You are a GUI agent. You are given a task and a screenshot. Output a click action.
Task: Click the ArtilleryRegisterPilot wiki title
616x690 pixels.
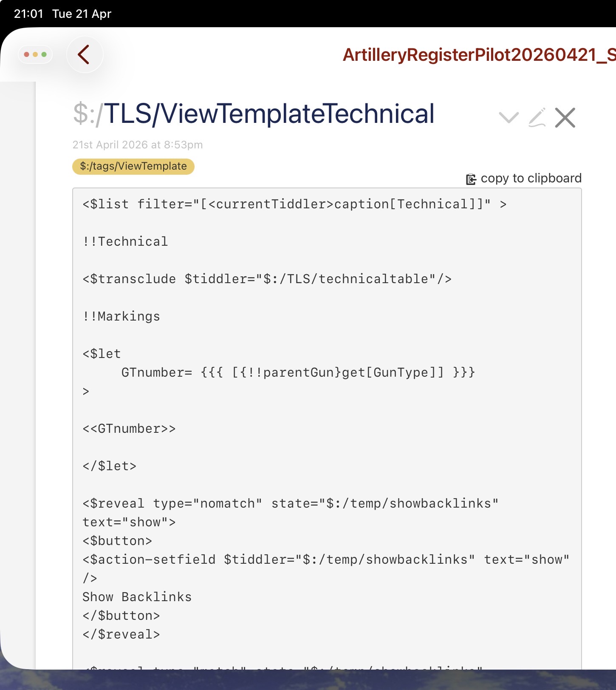coord(478,55)
